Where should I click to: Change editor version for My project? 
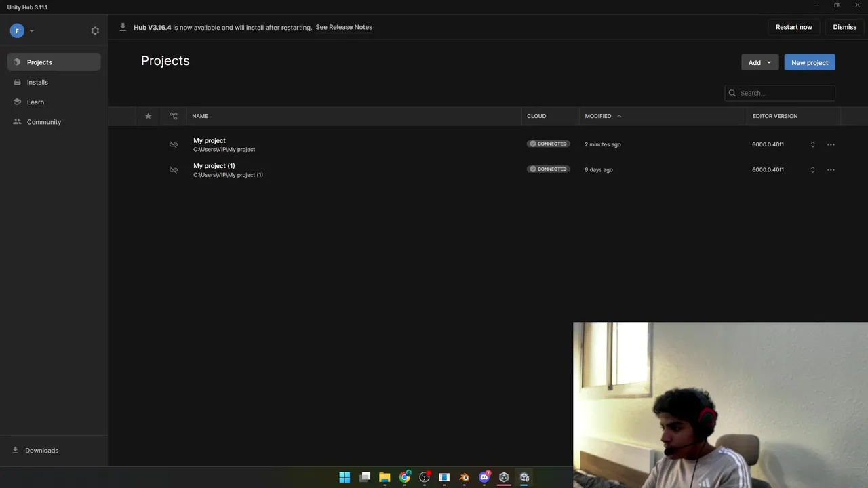[812, 144]
